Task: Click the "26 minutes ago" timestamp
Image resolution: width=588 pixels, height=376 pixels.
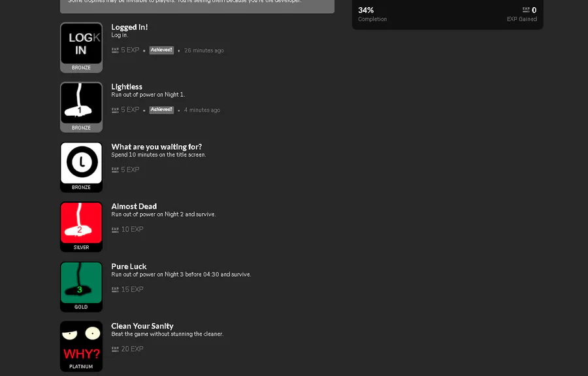Action: point(204,50)
